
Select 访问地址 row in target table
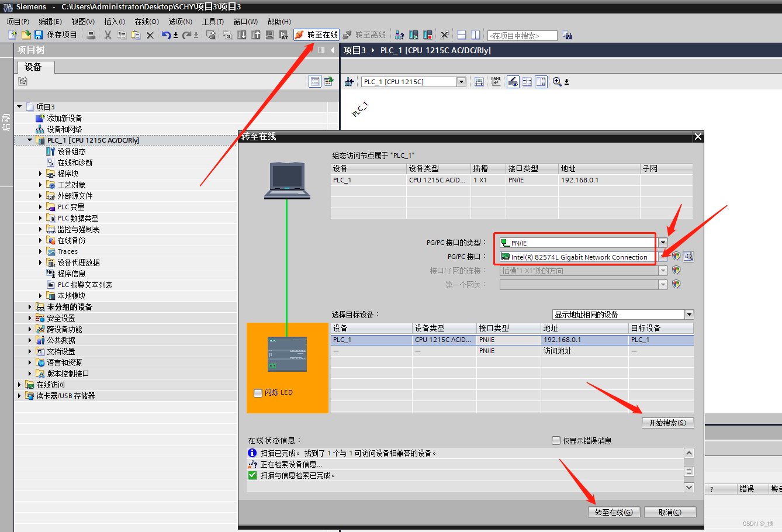pyautogui.click(x=512, y=351)
